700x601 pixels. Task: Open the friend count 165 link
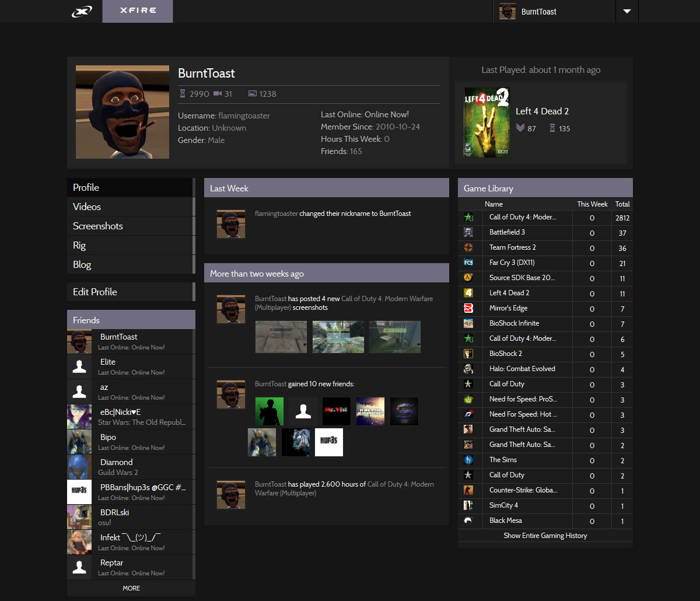(356, 151)
